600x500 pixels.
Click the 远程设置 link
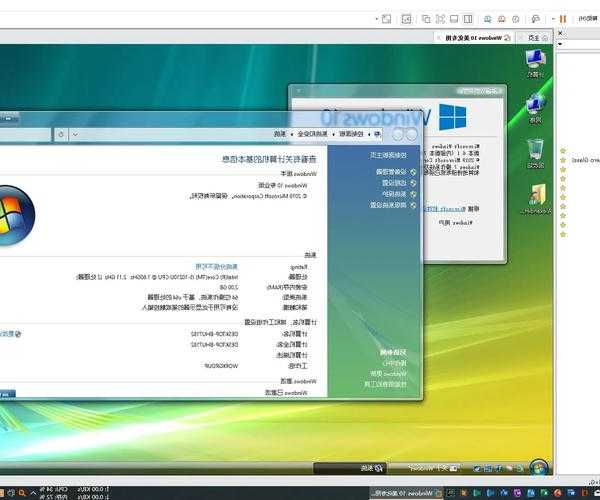click(x=388, y=182)
